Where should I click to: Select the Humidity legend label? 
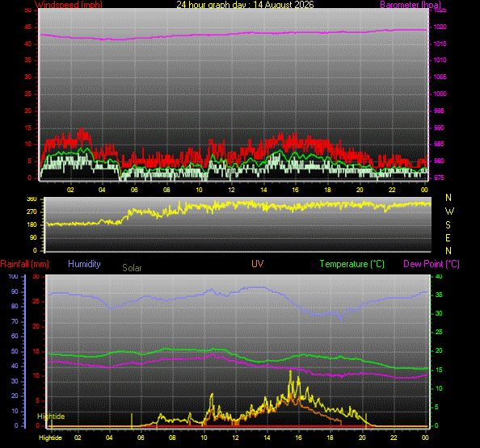84,264
